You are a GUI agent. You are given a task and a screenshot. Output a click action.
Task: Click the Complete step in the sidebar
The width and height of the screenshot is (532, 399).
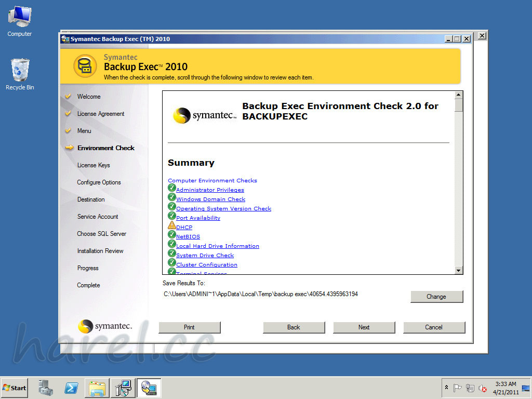pos(88,285)
